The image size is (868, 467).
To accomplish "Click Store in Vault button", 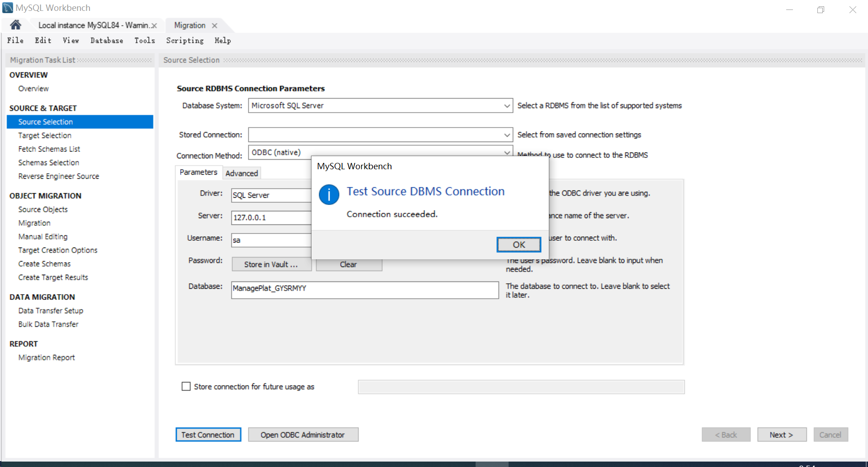I will pos(271,265).
